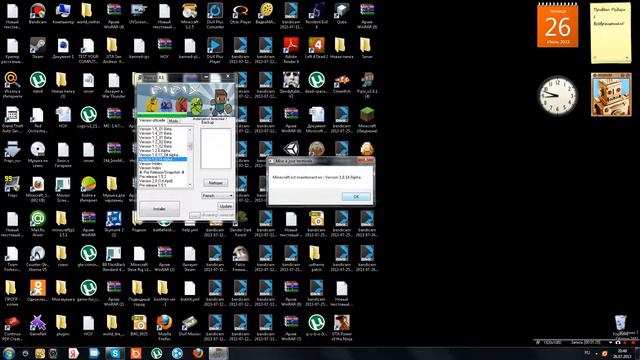Open the Steam desktop shortcut

[x=38, y=49]
